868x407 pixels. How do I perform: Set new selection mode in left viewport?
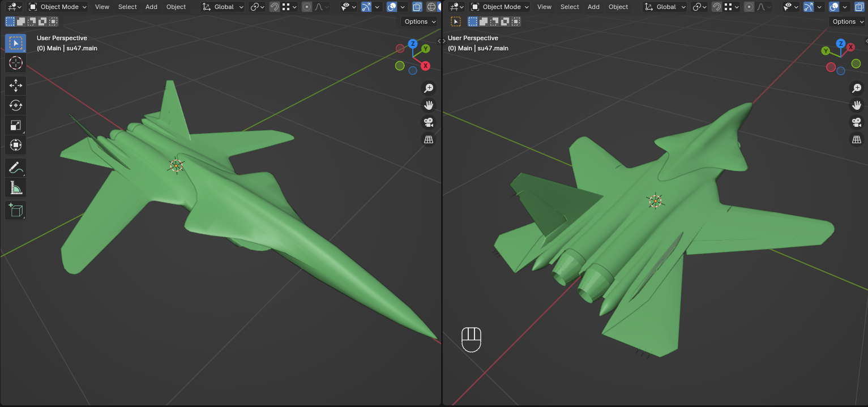pyautogui.click(x=10, y=22)
